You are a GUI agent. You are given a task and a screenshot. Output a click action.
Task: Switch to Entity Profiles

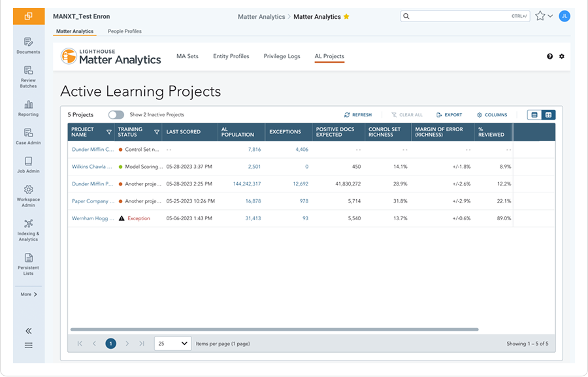tap(231, 56)
